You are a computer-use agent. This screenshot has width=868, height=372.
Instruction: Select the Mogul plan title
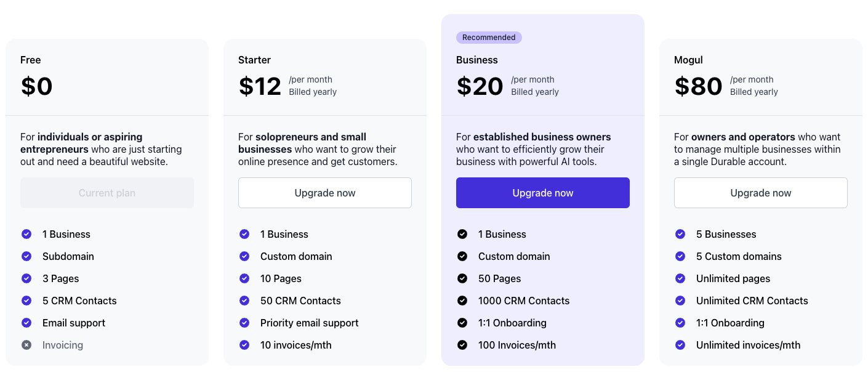point(688,60)
